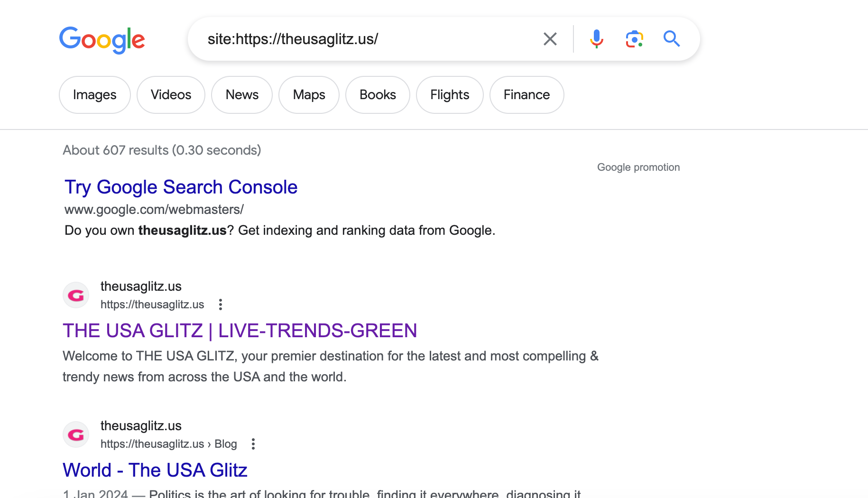Open the three-dot menu for the first result

coord(220,305)
